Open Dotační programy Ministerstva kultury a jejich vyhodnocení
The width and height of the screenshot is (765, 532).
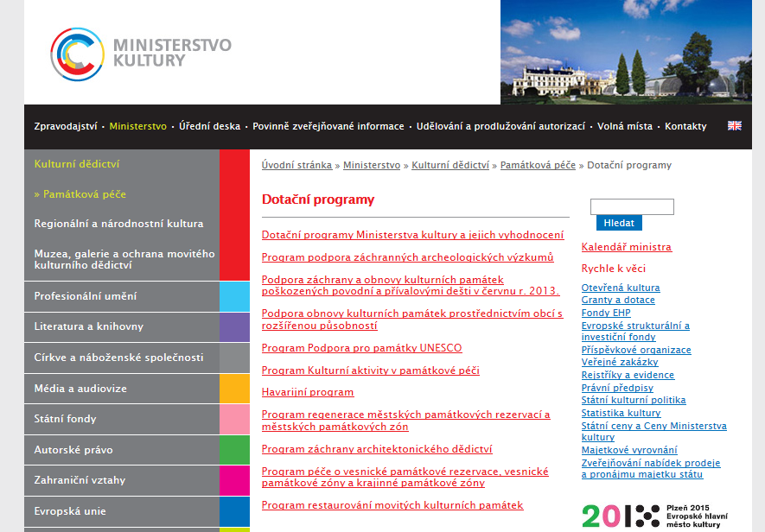412,235
